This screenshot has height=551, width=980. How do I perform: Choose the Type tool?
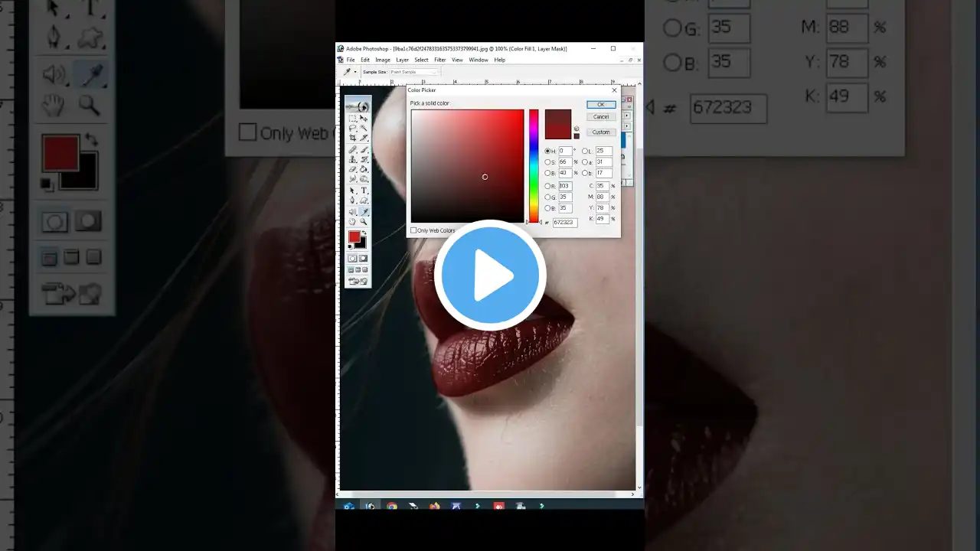click(x=364, y=190)
